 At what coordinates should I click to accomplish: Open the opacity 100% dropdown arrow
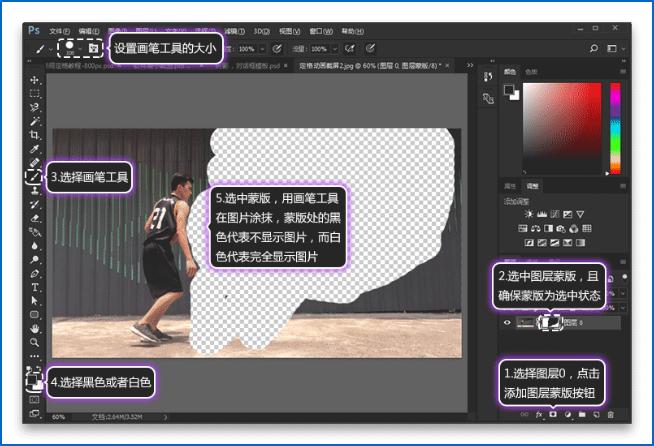(x=262, y=47)
